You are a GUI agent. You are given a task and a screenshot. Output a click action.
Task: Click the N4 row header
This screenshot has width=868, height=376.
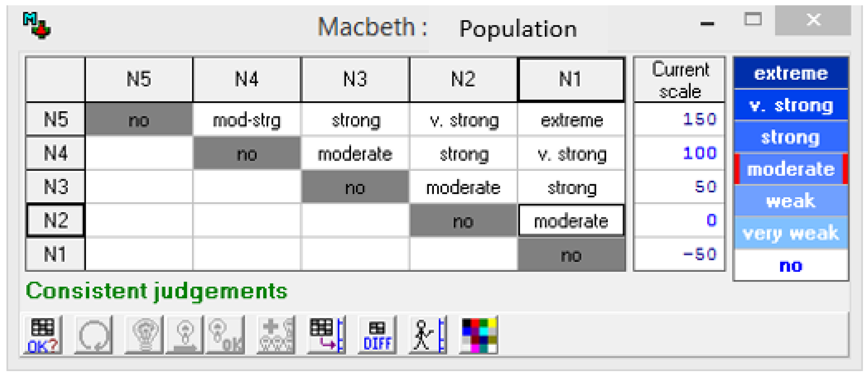[x=56, y=153]
